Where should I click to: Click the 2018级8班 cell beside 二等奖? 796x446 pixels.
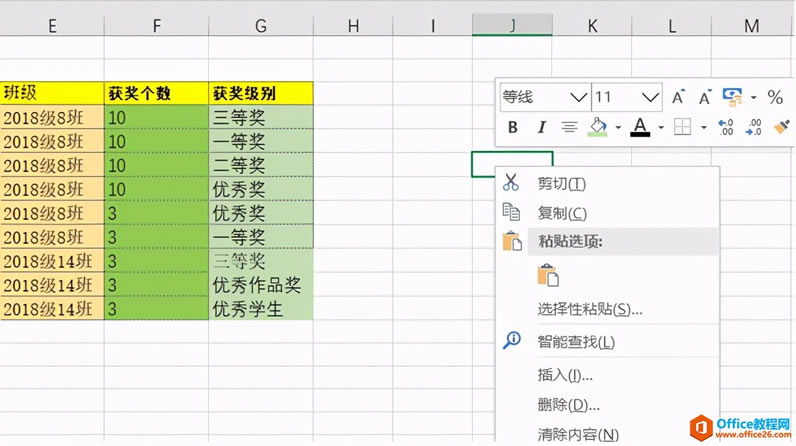(52, 165)
